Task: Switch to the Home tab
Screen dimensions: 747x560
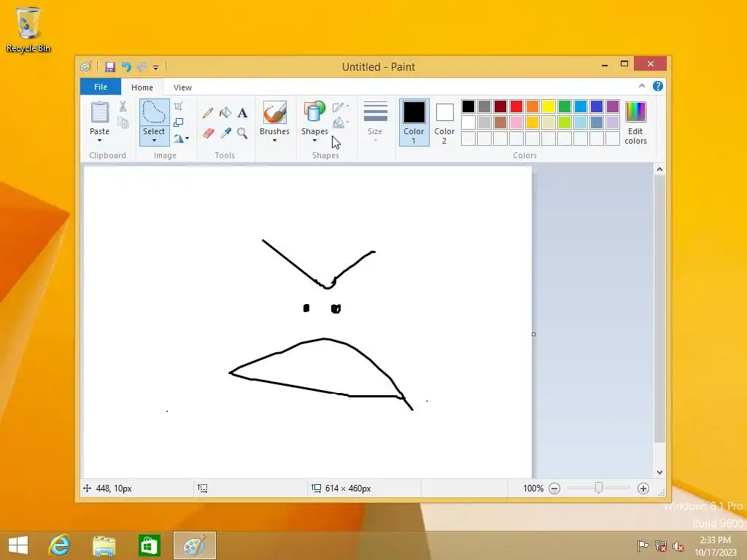Action: (x=142, y=87)
